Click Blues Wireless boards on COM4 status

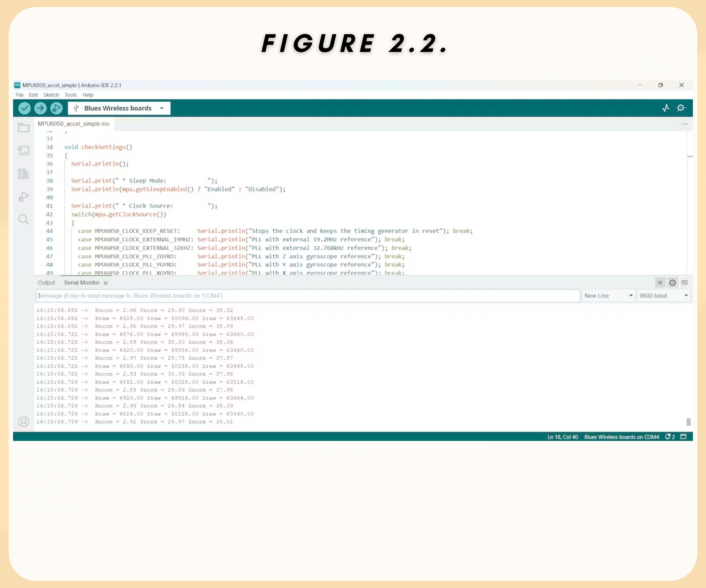coord(622,437)
